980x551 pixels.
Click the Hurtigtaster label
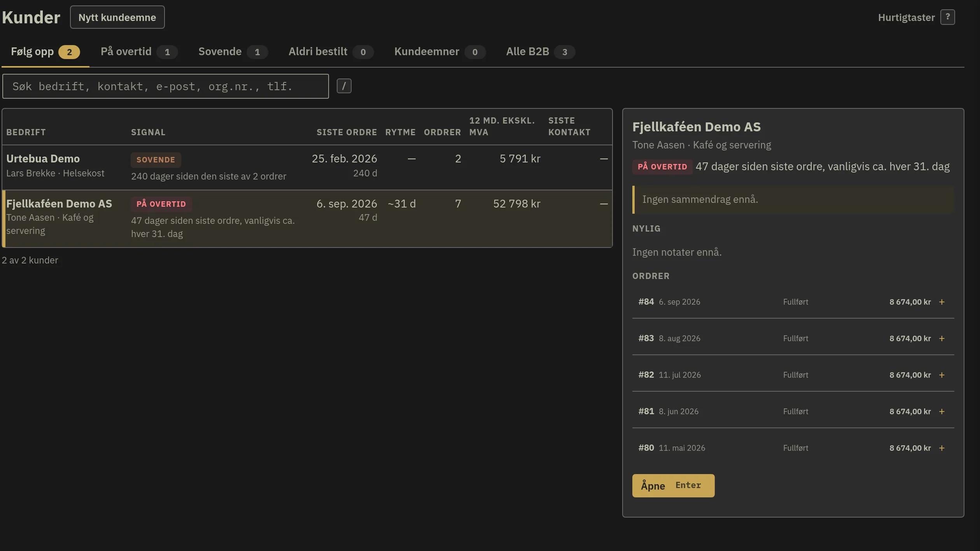click(x=906, y=17)
